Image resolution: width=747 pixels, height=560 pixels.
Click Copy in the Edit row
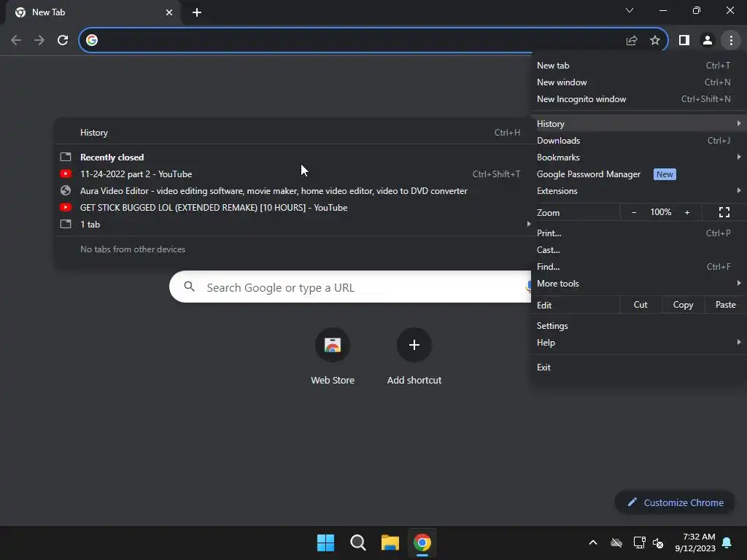point(683,305)
